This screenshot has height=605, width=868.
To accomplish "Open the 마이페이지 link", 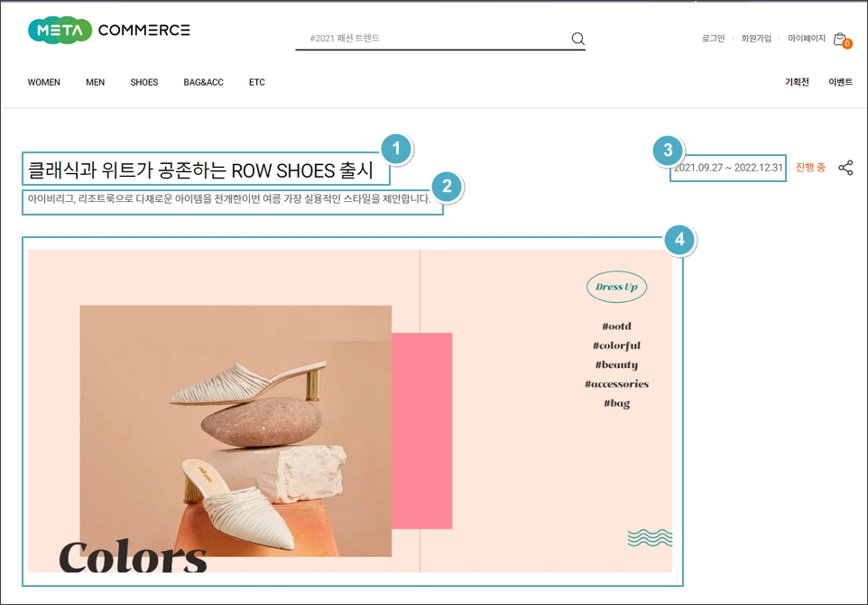I will [x=806, y=39].
